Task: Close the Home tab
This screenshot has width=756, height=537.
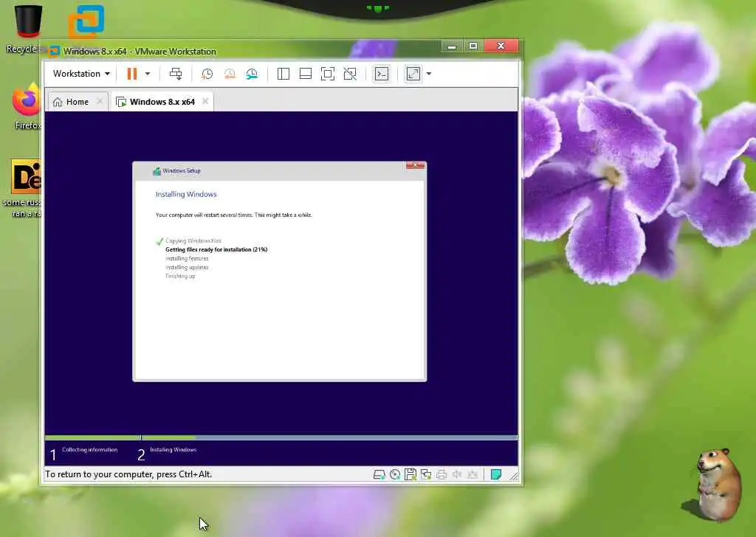Action: (100, 101)
